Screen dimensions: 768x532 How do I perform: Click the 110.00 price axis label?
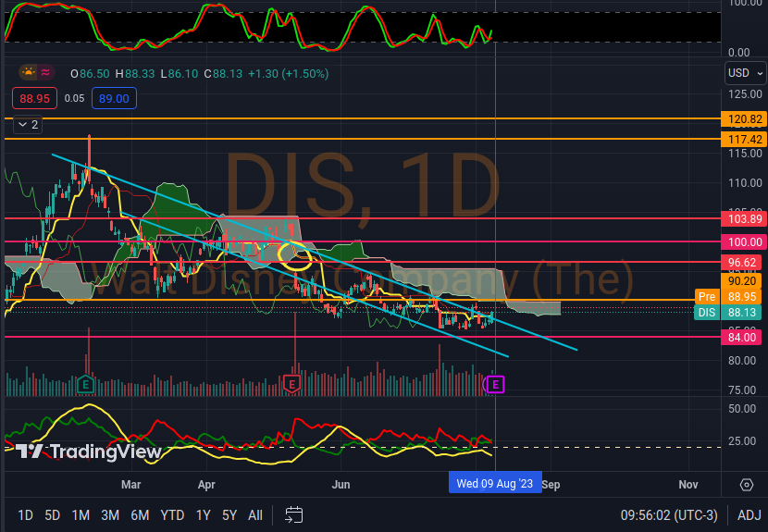tap(745, 183)
